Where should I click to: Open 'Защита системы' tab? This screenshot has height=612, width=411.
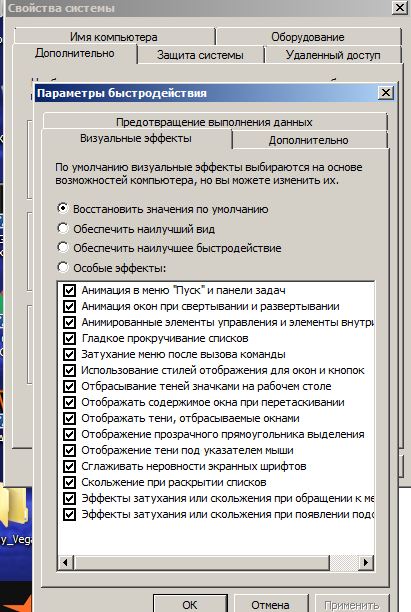[x=200, y=55]
